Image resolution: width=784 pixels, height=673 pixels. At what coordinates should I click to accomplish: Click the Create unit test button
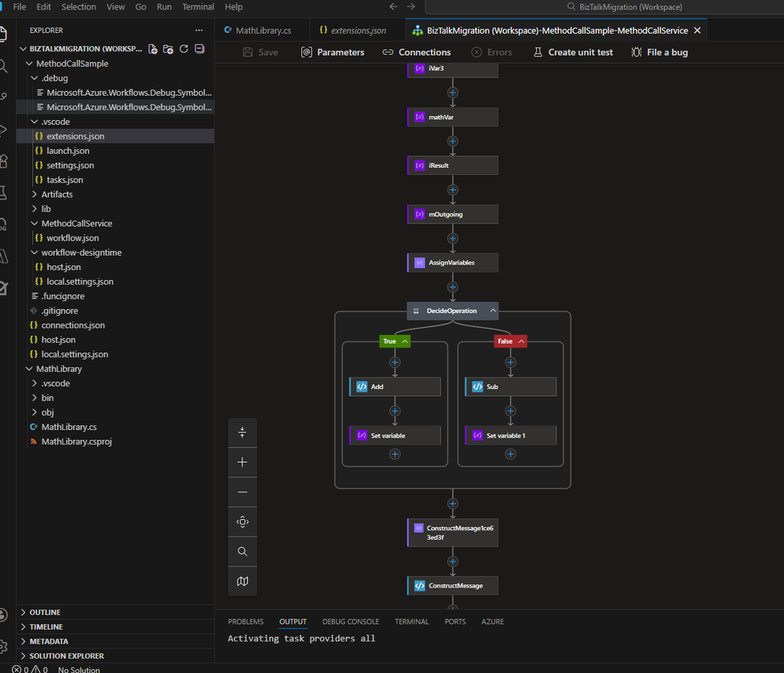(x=573, y=53)
